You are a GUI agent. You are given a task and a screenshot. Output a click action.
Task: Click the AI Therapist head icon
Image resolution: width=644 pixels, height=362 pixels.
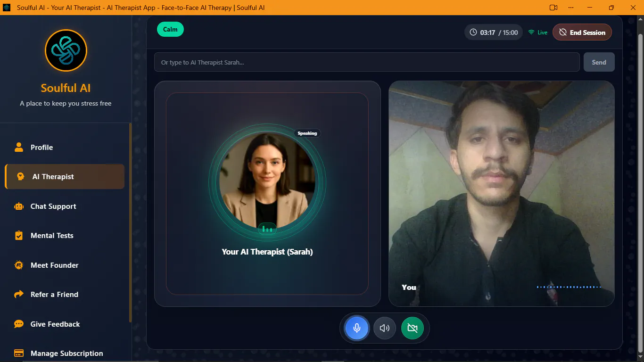[20, 176]
